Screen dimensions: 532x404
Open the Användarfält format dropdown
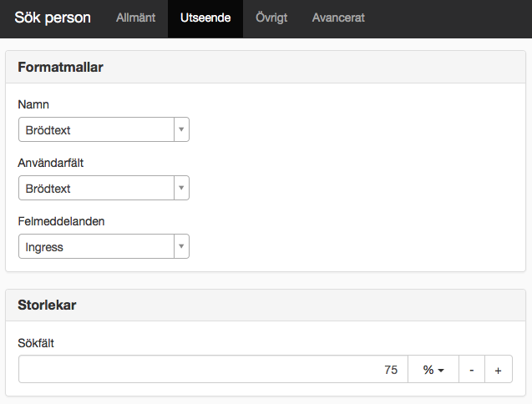pyautogui.click(x=104, y=188)
